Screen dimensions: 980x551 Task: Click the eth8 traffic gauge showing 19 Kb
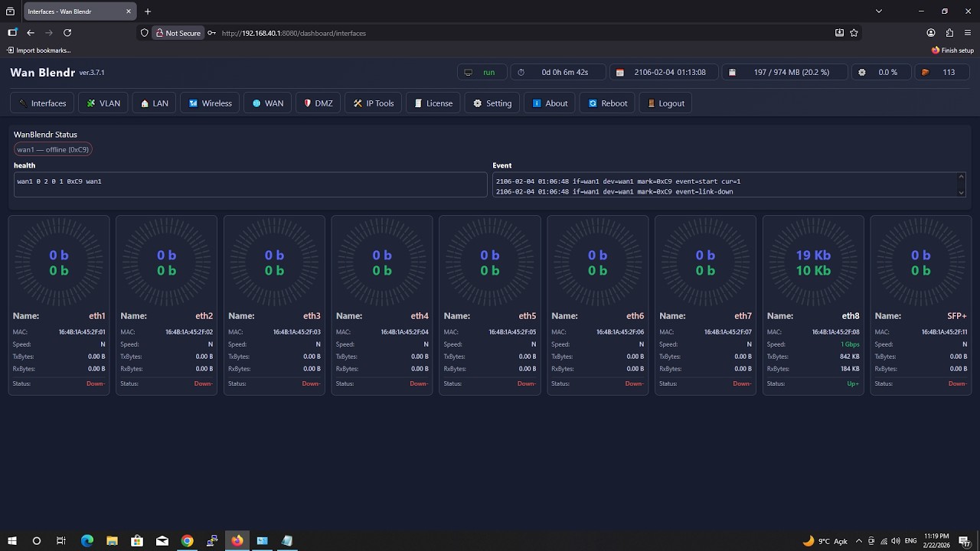pos(813,262)
